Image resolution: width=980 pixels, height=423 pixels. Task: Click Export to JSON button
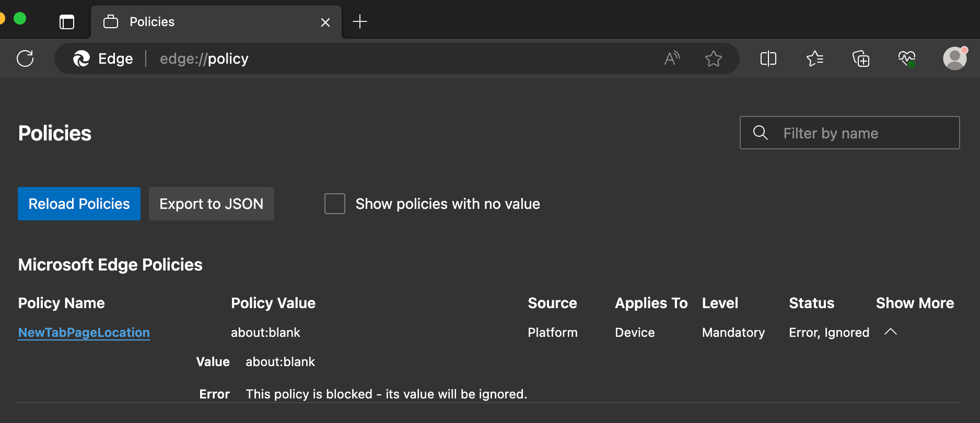[x=211, y=204]
